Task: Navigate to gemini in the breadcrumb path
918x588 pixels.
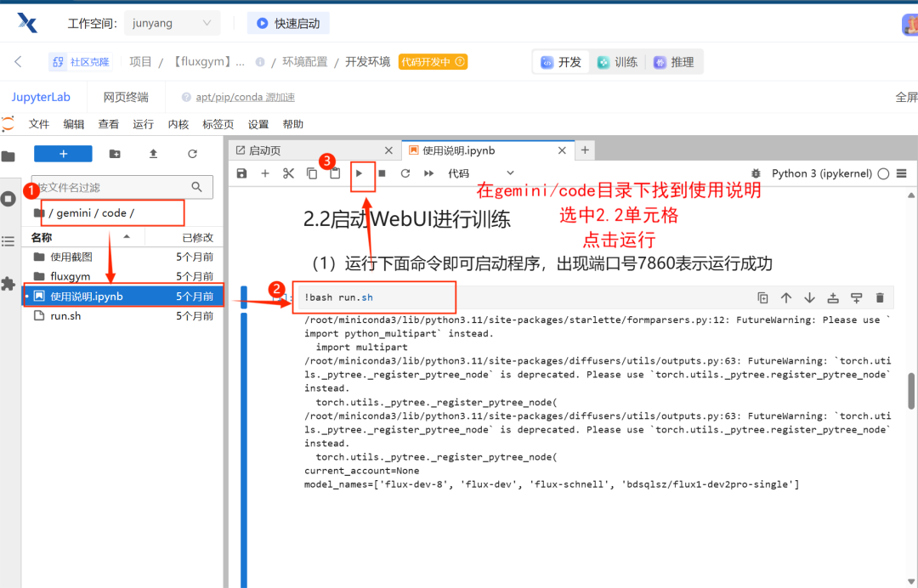Action: point(74,213)
